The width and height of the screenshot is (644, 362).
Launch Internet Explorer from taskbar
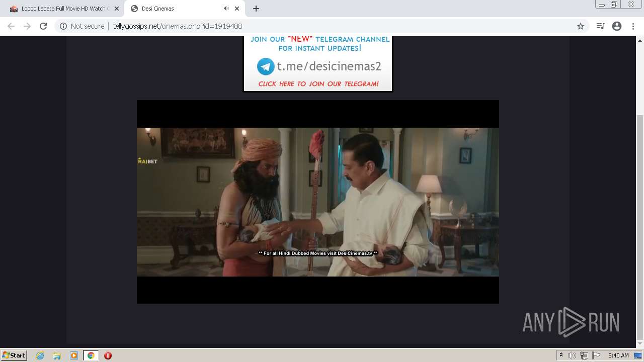(x=40, y=355)
